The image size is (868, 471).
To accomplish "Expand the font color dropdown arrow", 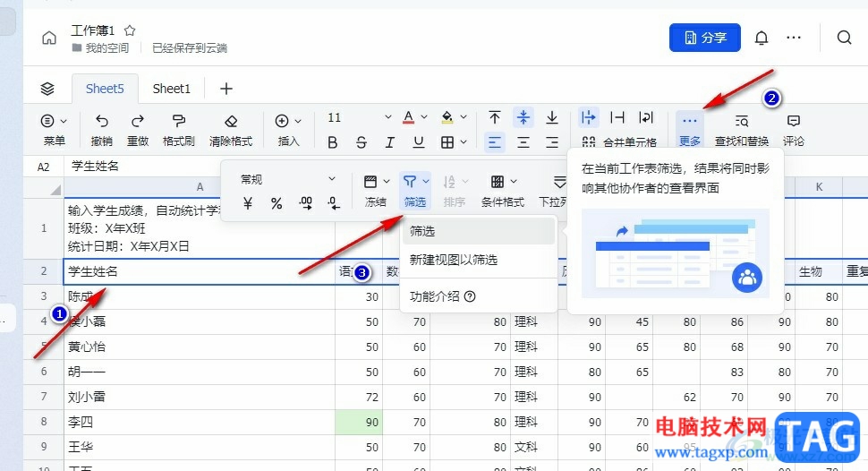I will click(x=424, y=117).
